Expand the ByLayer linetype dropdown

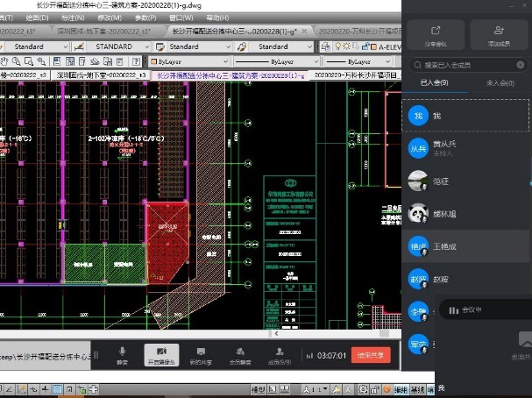(x=318, y=62)
